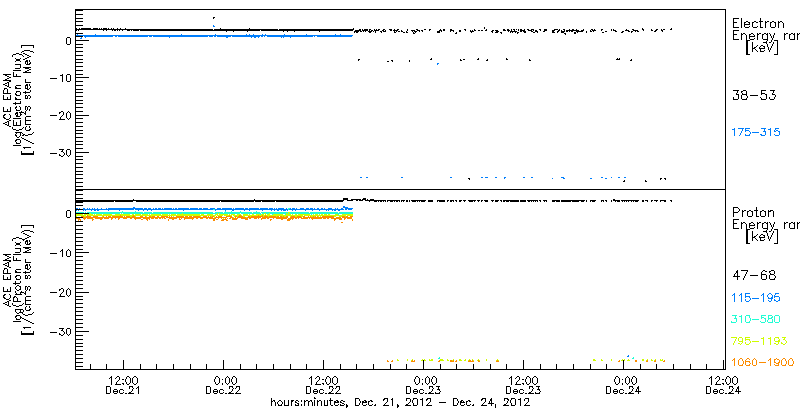Click the blue 175-315 electron legend label
The height and width of the screenshot is (410, 800).
756,133
